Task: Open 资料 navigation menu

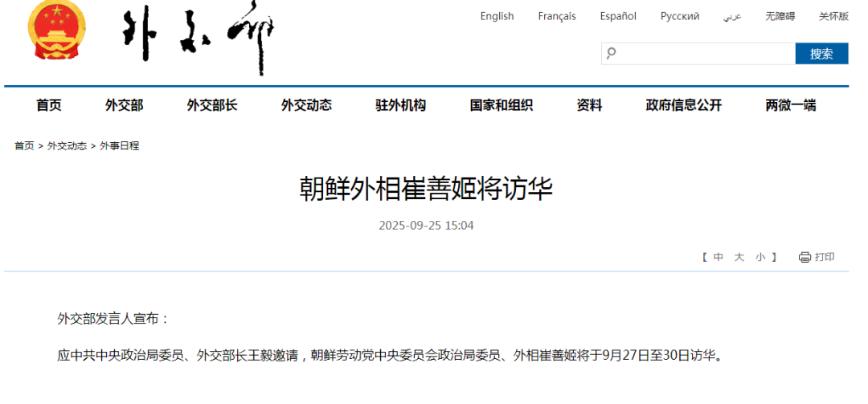Action: [x=589, y=105]
